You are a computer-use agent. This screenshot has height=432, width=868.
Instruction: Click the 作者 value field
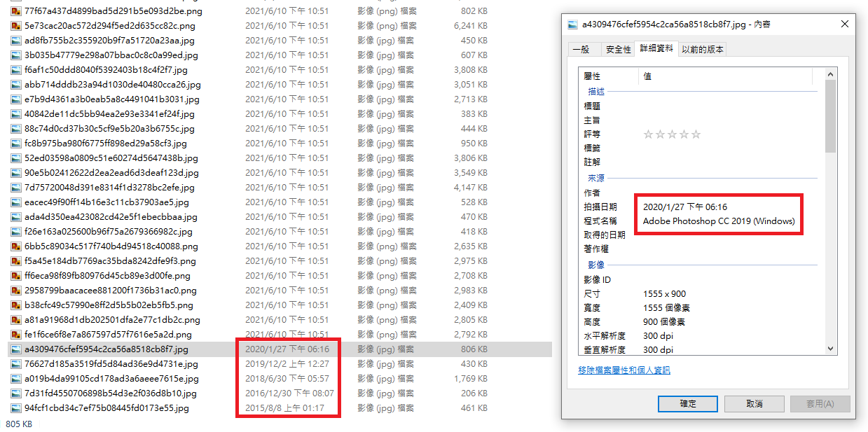tap(729, 193)
